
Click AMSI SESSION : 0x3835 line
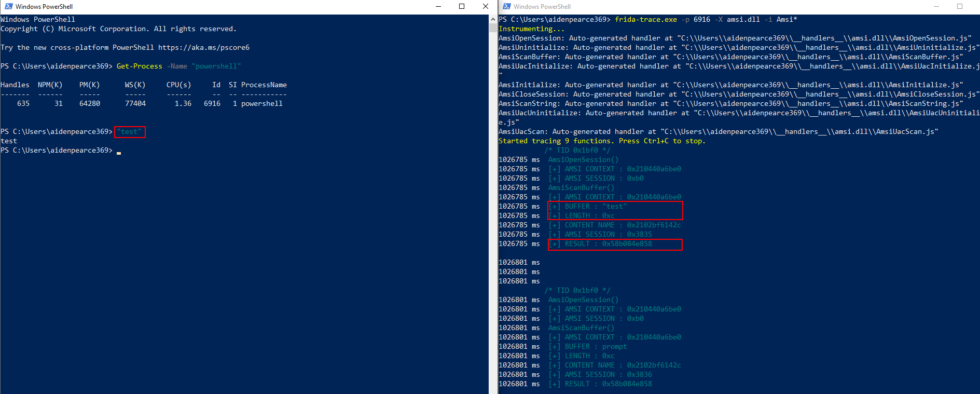point(600,234)
